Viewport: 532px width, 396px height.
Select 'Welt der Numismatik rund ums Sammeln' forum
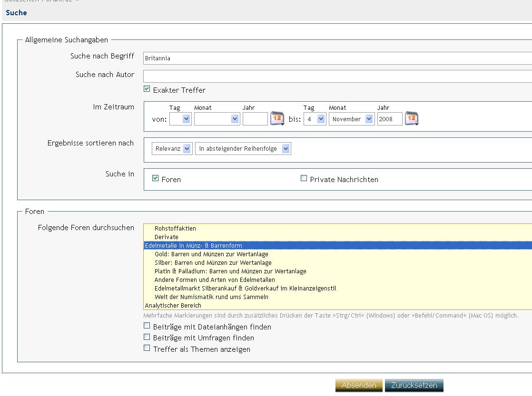click(211, 297)
